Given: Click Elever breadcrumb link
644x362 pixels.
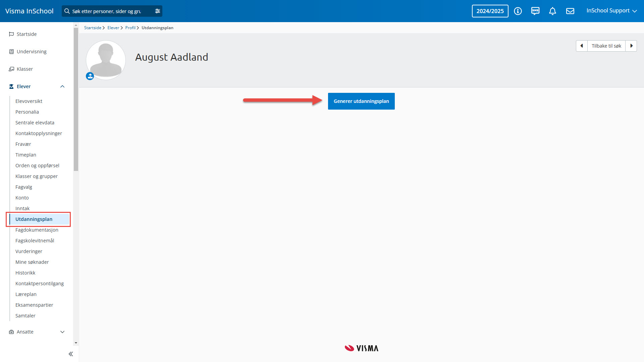Looking at the screenshot, I should (x=113, y=28).
